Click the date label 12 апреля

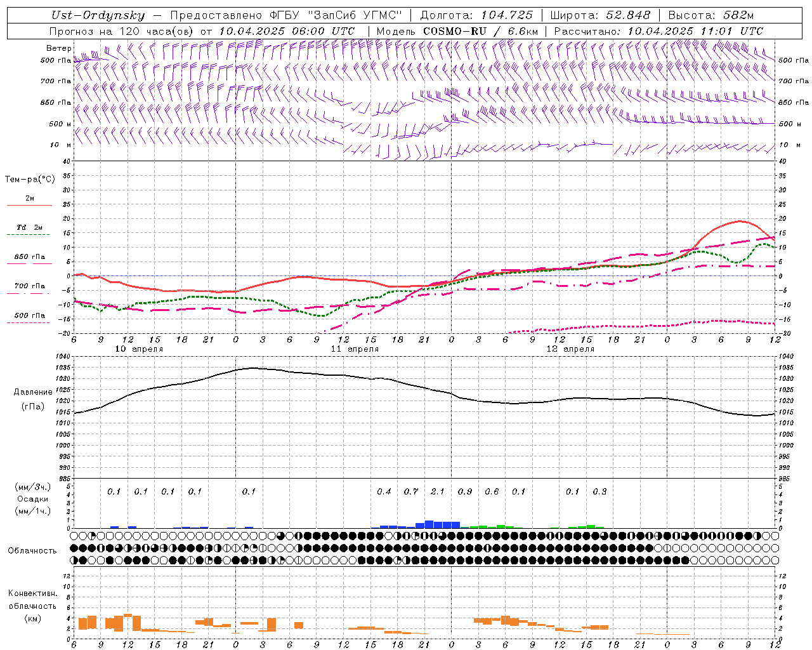coord(570,349)
